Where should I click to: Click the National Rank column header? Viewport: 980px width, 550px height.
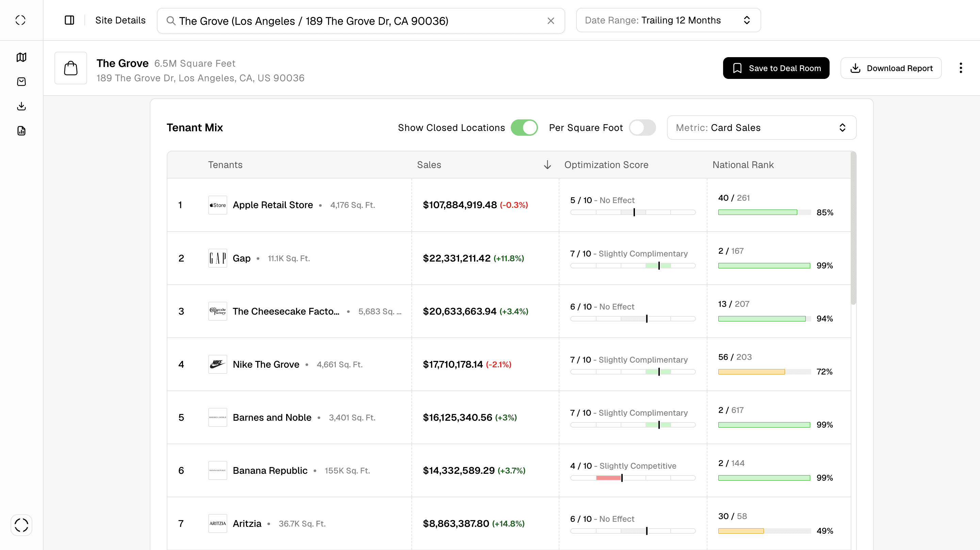click(742, 165)
